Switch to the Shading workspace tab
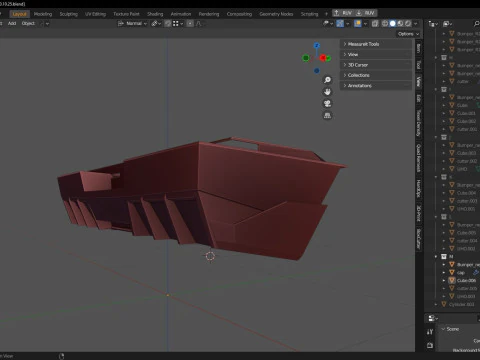This screenshot has height=360, width=480. click(x=155, y=14)
